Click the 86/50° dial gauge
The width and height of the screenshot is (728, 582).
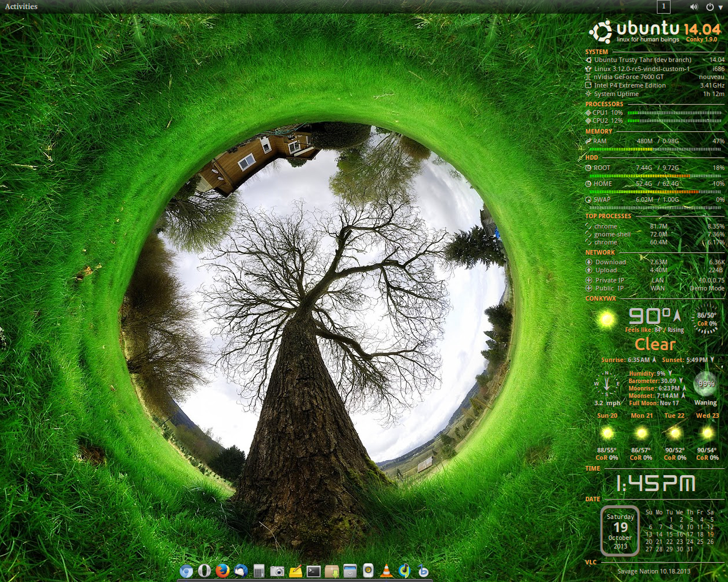(706, 319)
